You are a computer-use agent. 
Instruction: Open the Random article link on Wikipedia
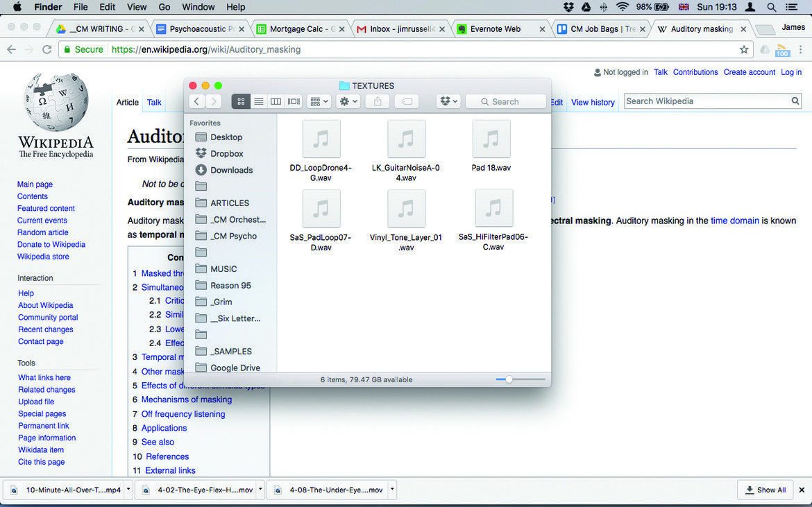point(43,232)
